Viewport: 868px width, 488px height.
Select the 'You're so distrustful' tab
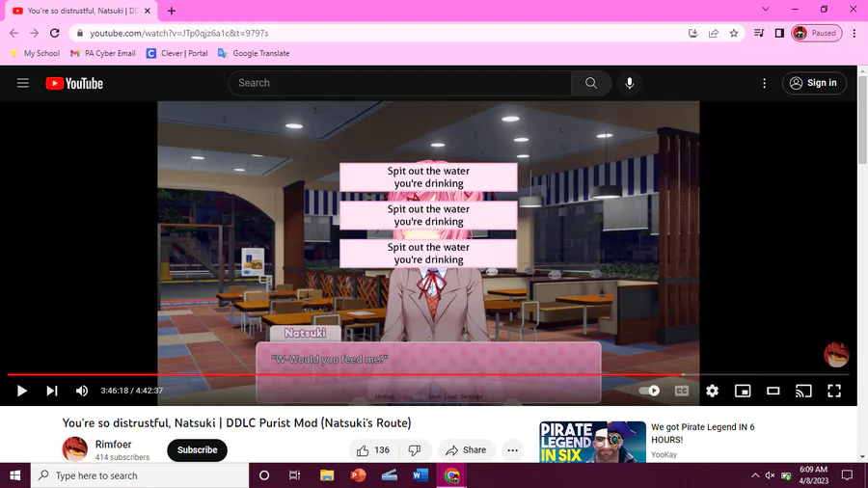click(x=82, y=11)
